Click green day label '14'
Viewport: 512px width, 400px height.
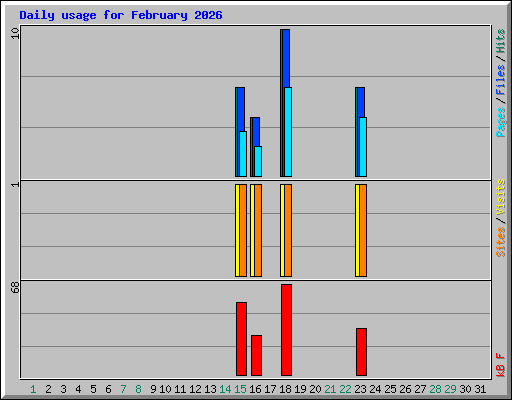225,389
